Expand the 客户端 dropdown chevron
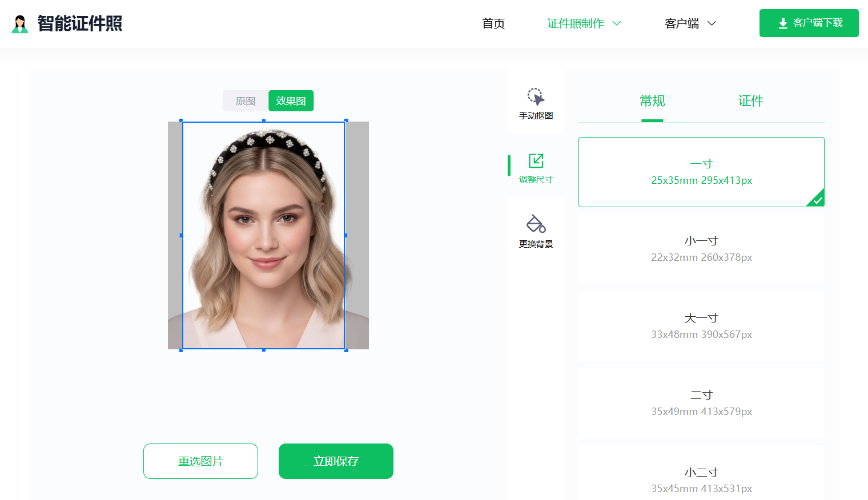The height and width of the screenshot is (500, 868). pyautogui.click(x=712, y=23)
